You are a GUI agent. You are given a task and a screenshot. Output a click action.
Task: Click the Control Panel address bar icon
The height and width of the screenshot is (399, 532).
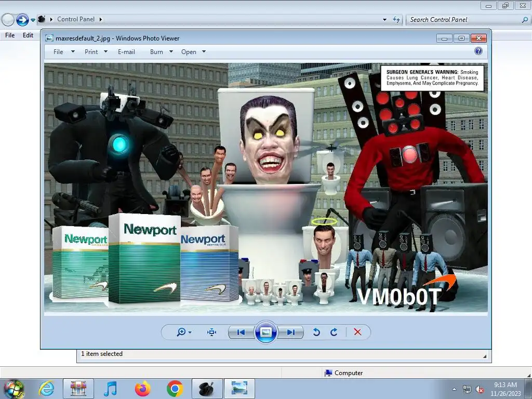42,19
